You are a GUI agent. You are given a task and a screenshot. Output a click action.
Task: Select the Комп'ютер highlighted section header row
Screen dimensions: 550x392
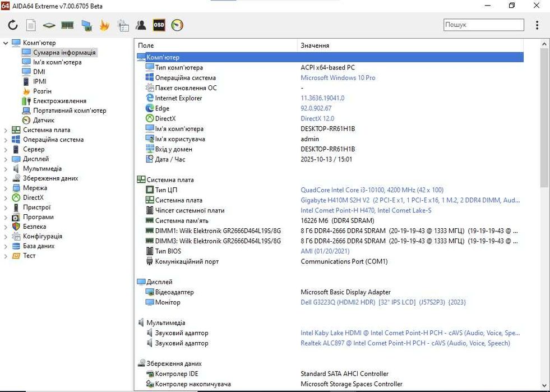330,58
